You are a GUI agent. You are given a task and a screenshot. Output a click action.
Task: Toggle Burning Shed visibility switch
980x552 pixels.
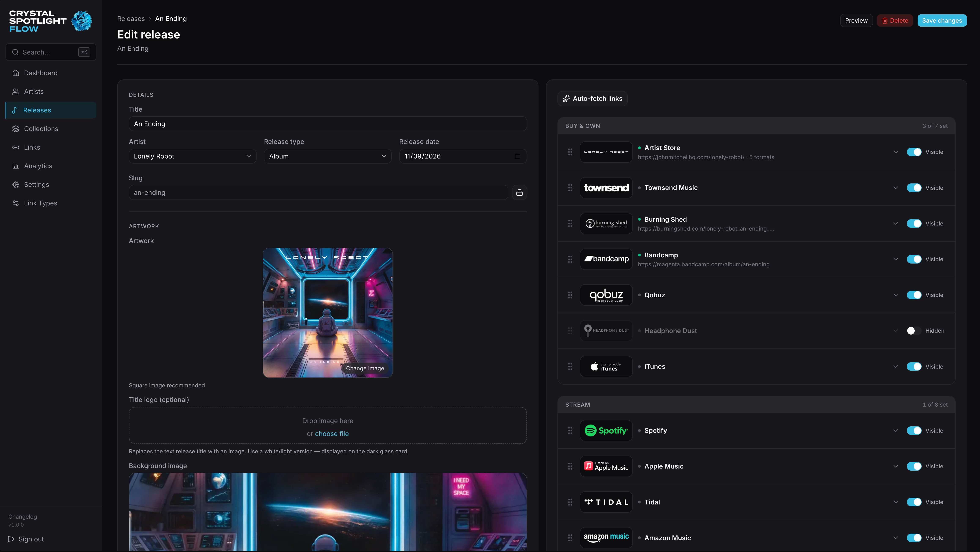point(914,224)
